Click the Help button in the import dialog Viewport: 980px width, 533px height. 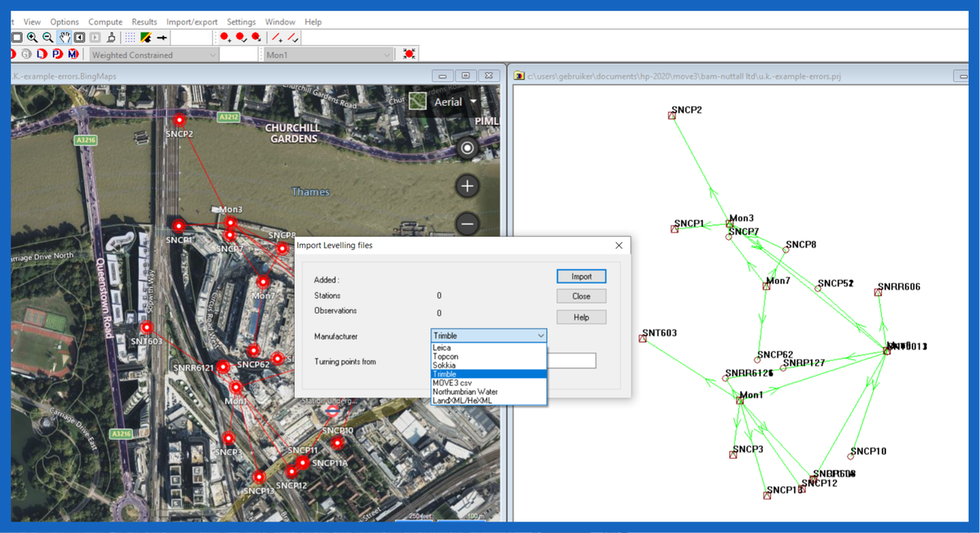point(581,317)
